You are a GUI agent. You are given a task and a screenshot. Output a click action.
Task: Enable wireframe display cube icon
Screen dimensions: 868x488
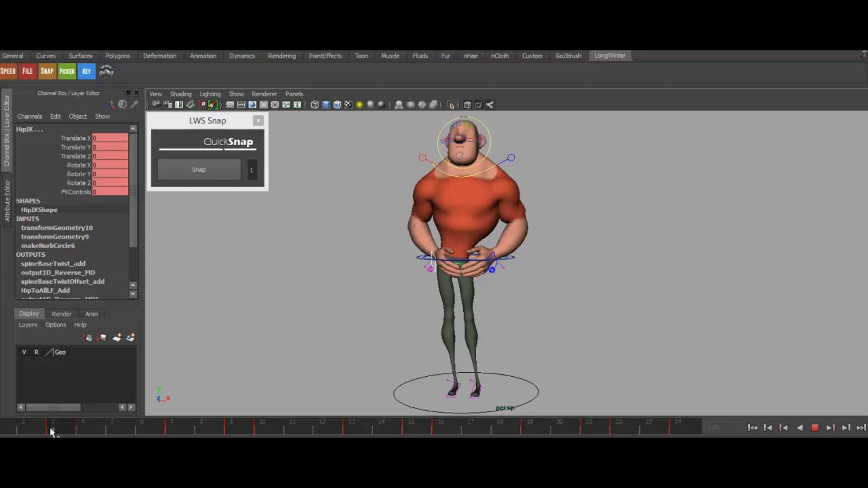point(315,105)
